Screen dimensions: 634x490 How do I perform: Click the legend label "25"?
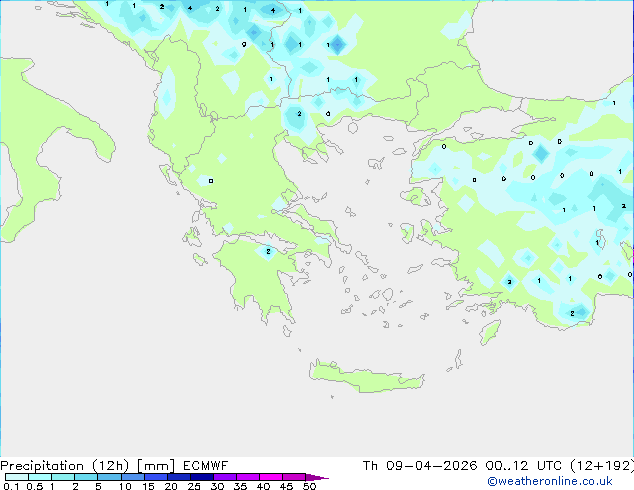click(194, 486)
